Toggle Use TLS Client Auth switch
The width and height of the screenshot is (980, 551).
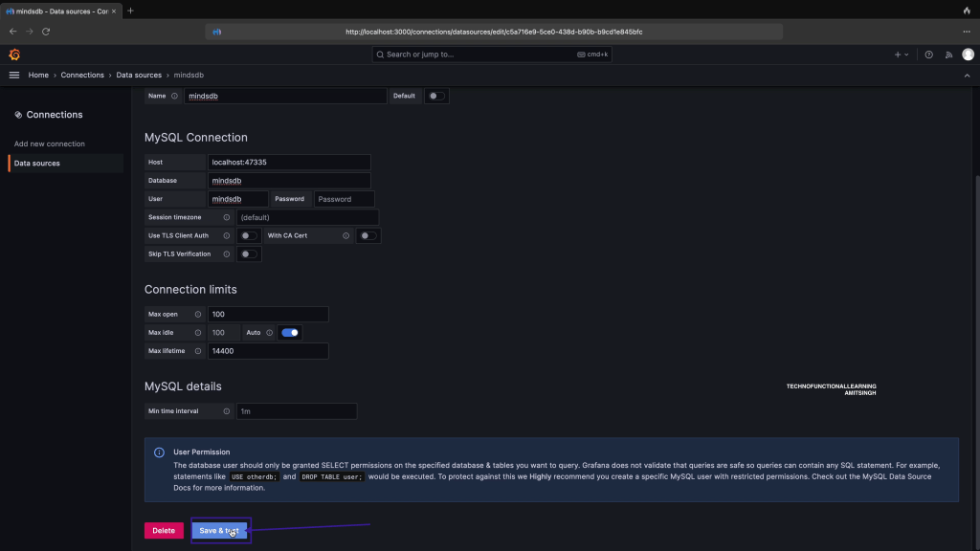point(249,235)
